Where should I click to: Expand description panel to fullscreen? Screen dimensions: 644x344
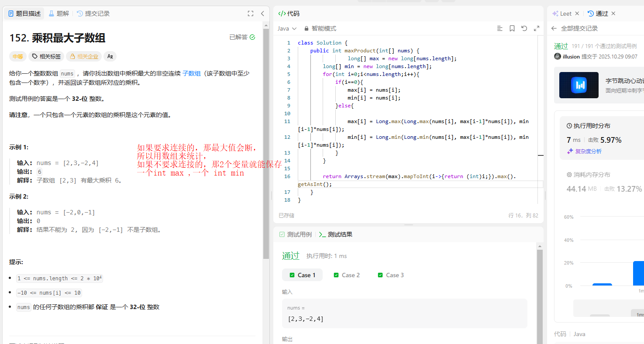point(251,14)
